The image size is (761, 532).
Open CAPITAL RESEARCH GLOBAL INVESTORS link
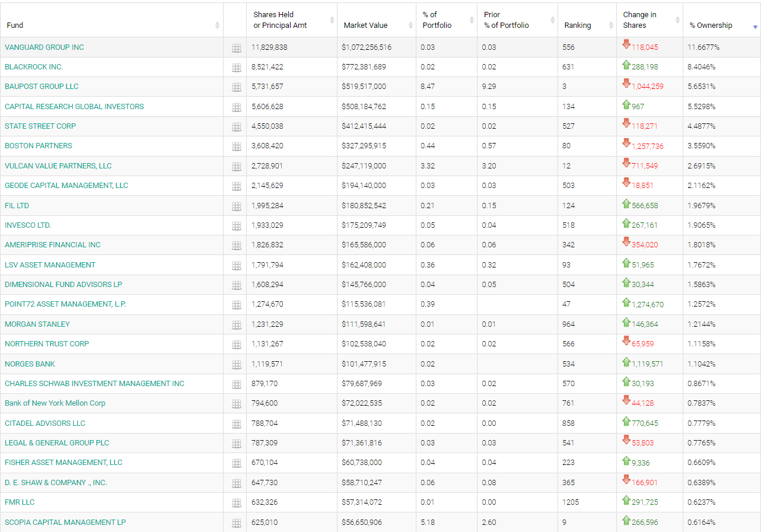coord(74,107)
